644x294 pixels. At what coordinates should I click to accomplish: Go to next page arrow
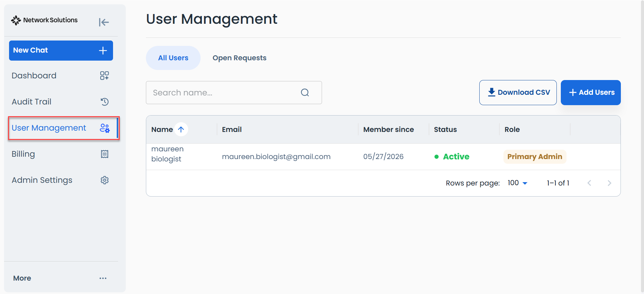(609, 183)
